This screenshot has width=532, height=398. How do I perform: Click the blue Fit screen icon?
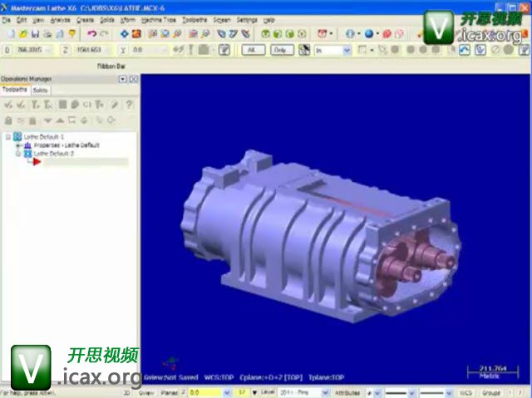tap(125, 33)
